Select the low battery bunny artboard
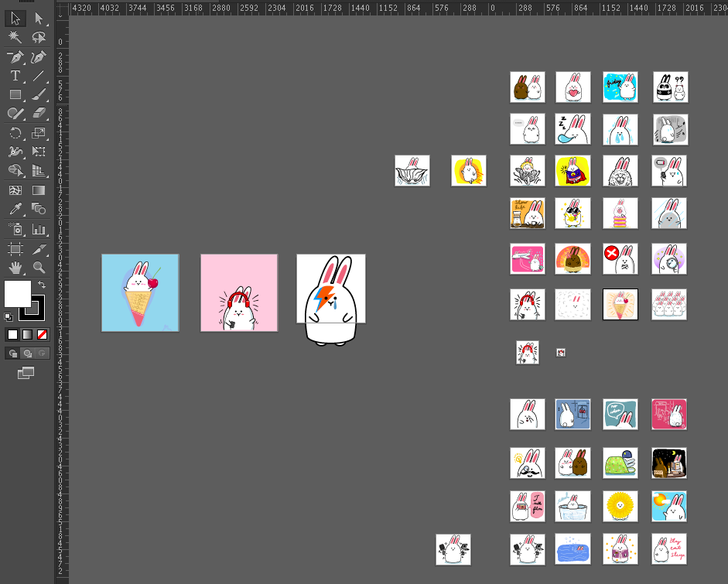The width and height of the screenshot is (728, 584). coord(669,171)
